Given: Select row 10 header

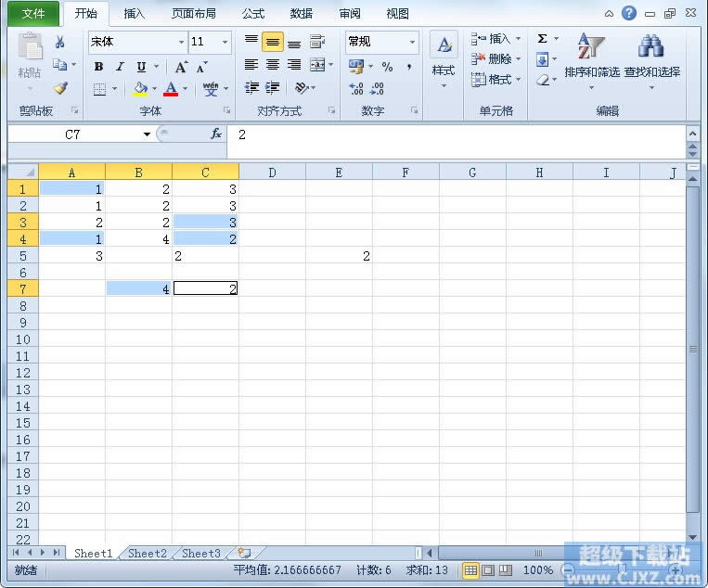Looking at the screenshot, I should pyautogui.click(x=22, y=339).
